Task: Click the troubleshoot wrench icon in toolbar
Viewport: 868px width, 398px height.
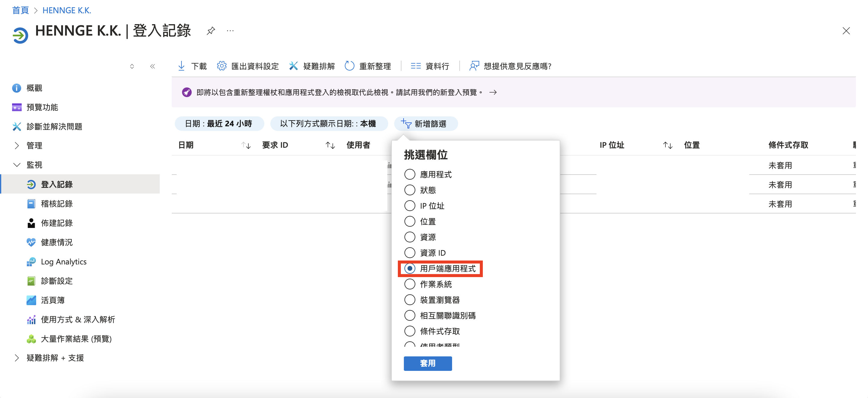Action: tap(294, 66)
